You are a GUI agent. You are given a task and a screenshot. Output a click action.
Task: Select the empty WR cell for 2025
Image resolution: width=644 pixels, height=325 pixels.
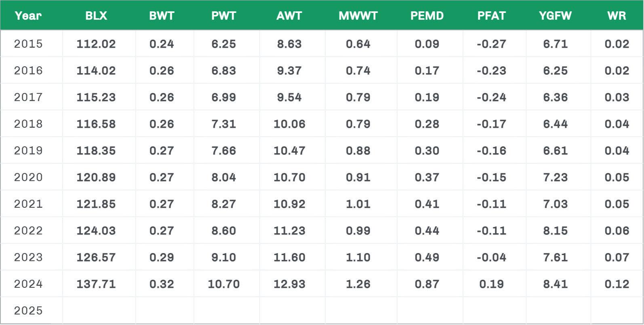(617, 310)
